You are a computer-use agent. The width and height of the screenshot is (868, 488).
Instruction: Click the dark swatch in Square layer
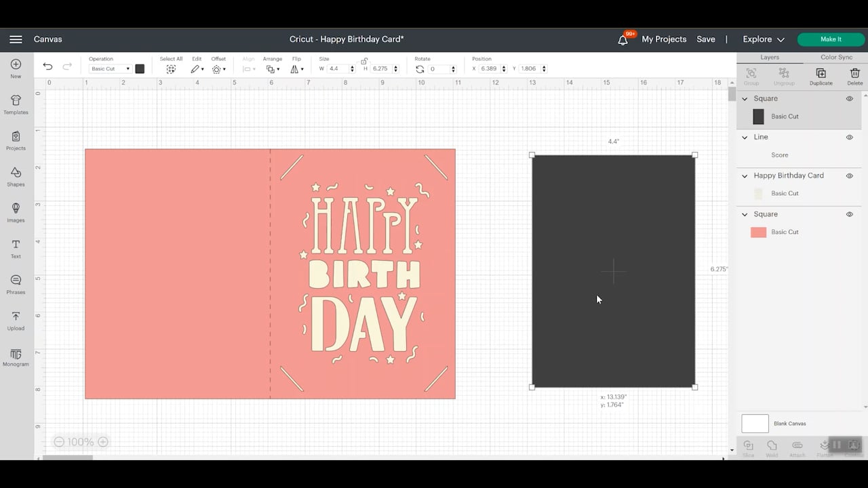tap(758, 117)
